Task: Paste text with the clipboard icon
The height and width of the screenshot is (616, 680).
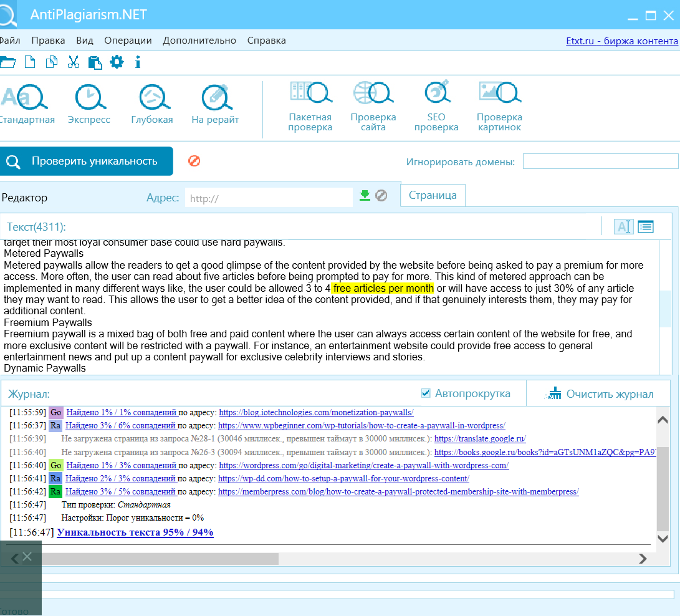Action: tap(95, 62)
